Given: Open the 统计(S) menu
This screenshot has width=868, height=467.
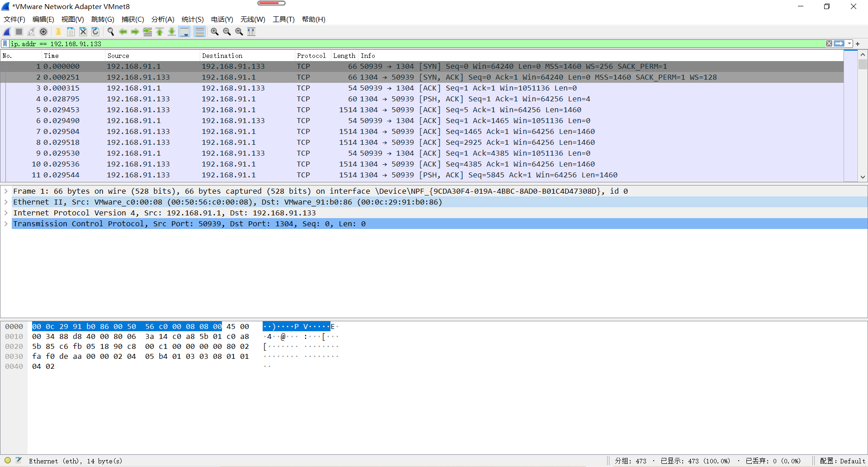Looking at the screenshot, I should click(193, 19).
